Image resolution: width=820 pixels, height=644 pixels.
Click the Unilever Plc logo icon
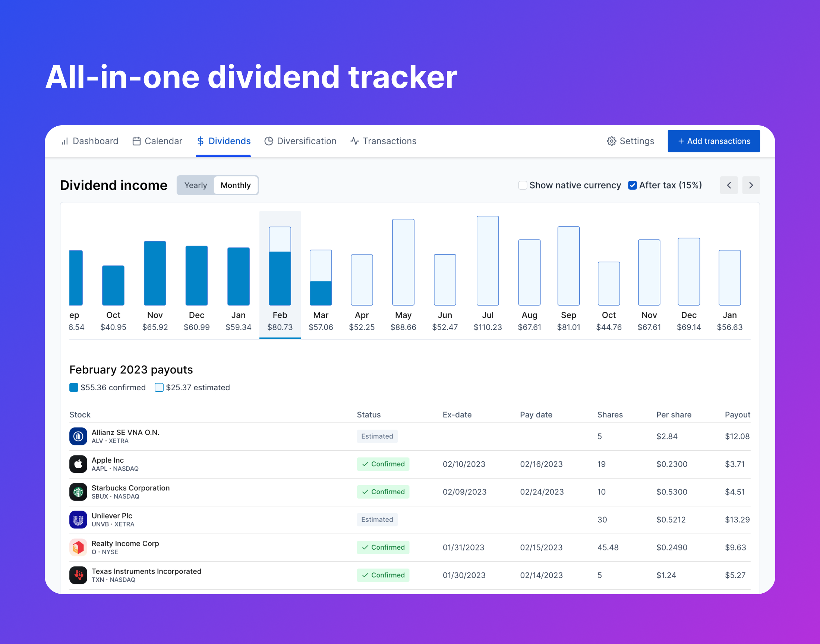click(78, 520)
